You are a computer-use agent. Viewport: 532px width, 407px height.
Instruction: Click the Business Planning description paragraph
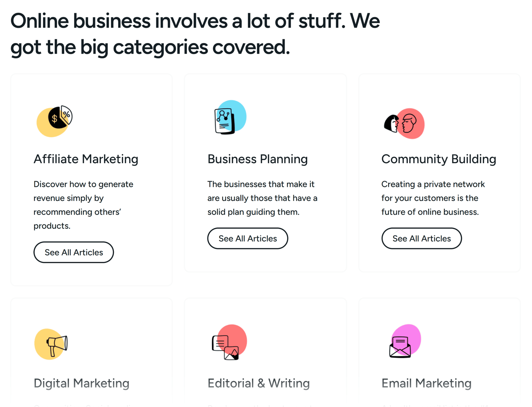(x=262, y=198)
